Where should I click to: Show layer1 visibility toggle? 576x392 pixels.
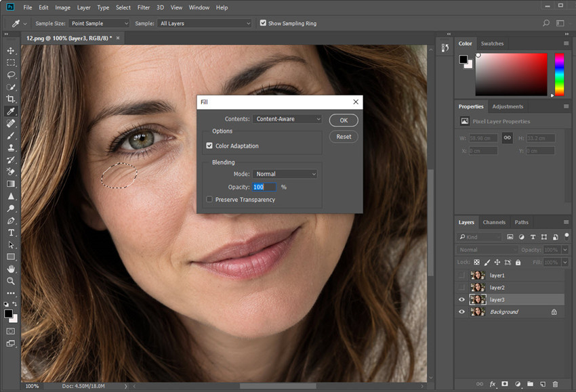461,276
